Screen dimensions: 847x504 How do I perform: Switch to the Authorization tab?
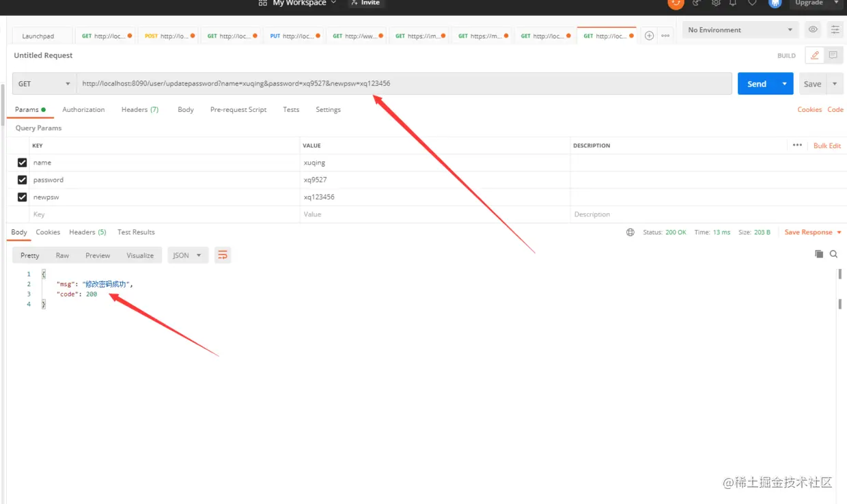(x=83, y=109)
